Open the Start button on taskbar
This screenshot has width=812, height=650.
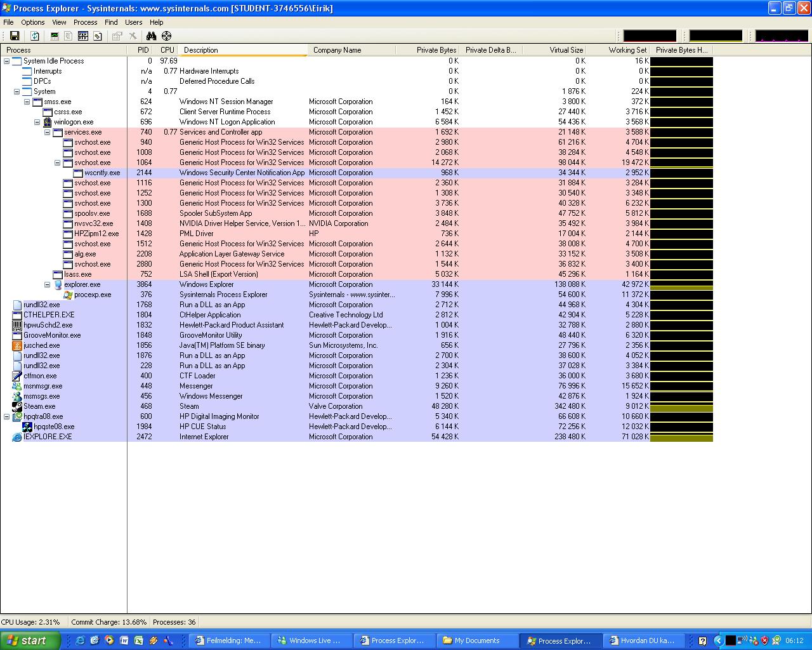[x=30, y=640]
